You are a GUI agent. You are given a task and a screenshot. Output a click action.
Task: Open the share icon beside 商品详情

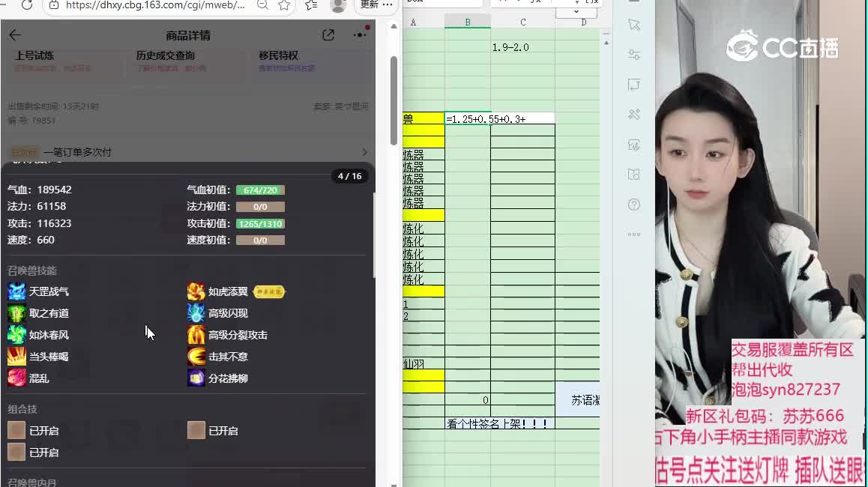point(328,35)
